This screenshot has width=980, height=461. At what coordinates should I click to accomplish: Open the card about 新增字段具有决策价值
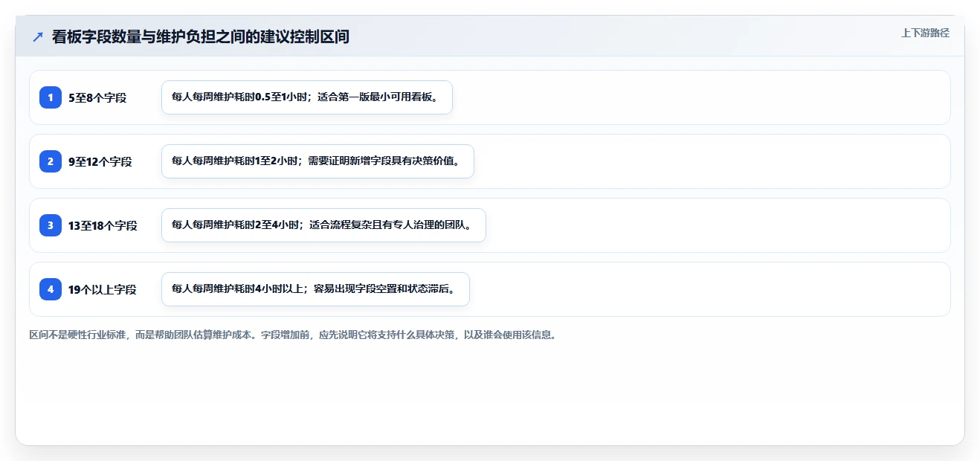[317, 161]
